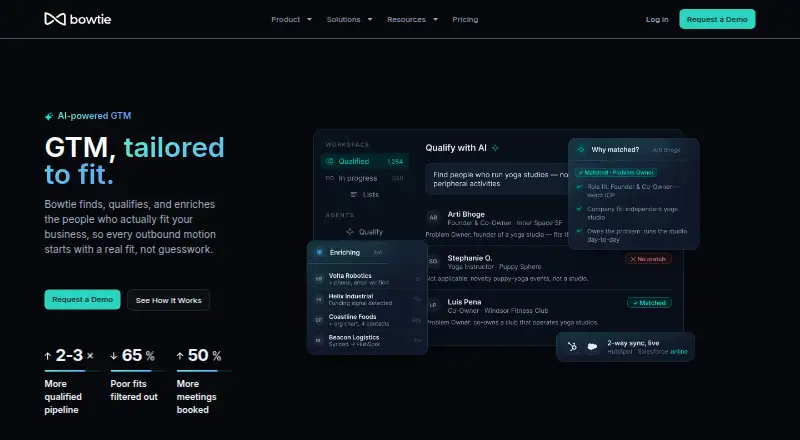This screenshot has height=440, width=800.
Task: Select the Qualify agent in sidebar
Action: point(364,232)
